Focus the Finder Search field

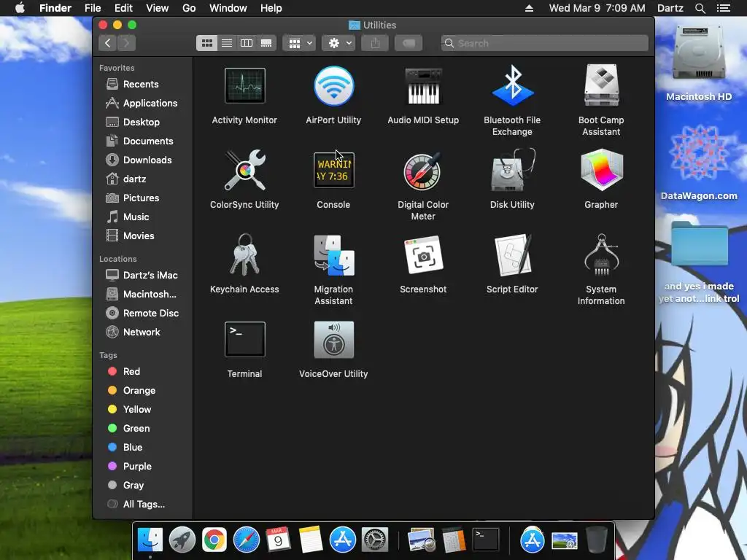coord(544,43)
